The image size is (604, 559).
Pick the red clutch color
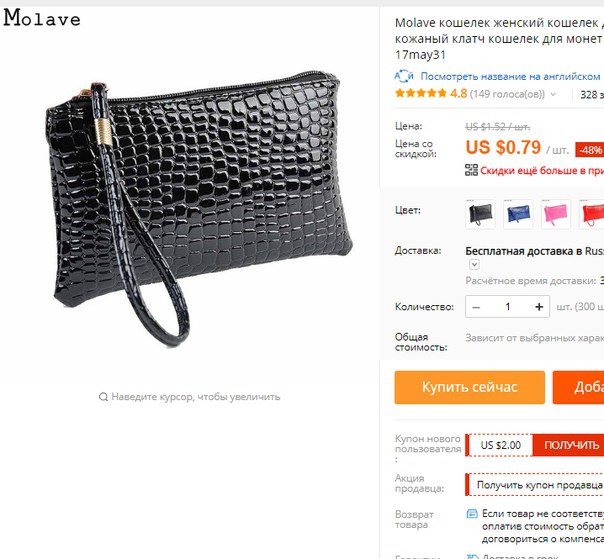(x=592, y=214)
